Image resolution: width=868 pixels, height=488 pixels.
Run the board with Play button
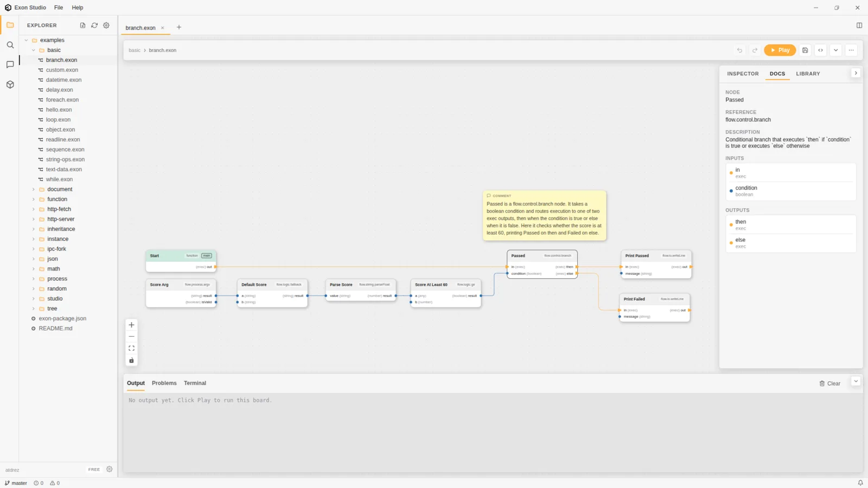click(780, 50)
